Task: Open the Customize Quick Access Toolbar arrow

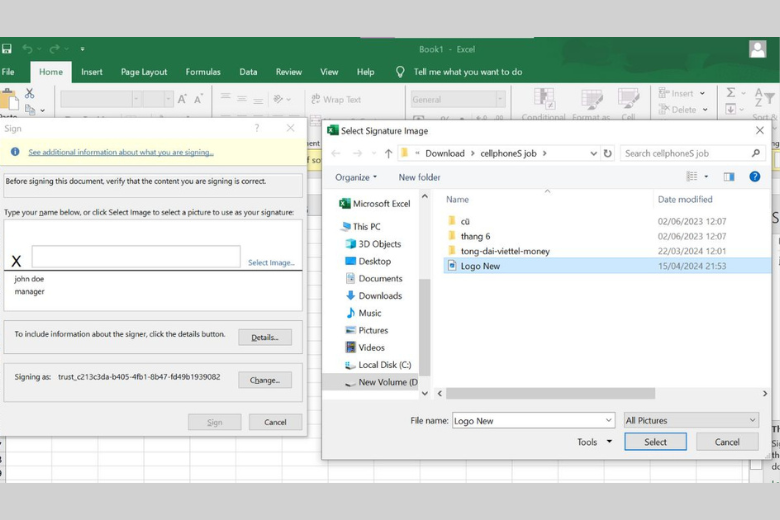Action: pyautogui.click(x=83, y=49)
